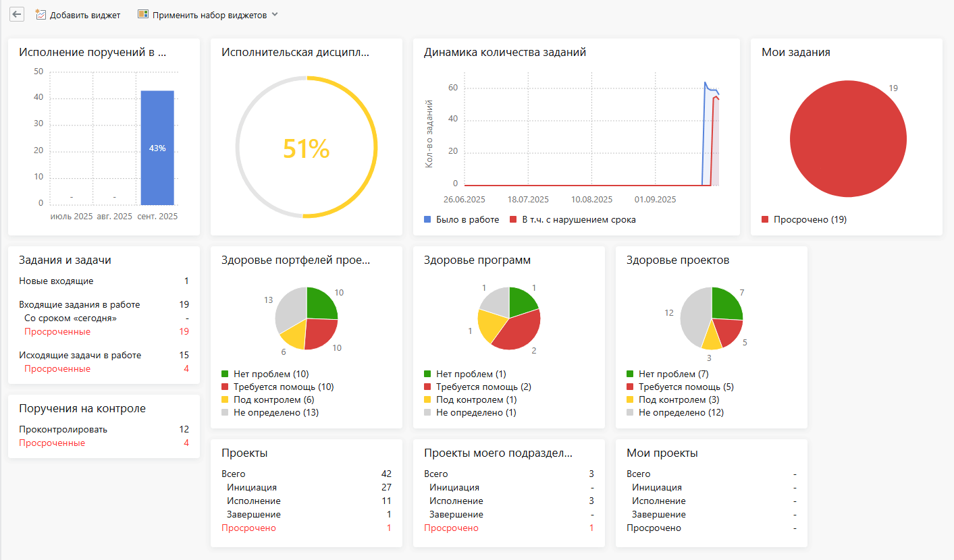Expand the Apply widget set dropdown arrow
954x560 pixels.
point(275,14)
